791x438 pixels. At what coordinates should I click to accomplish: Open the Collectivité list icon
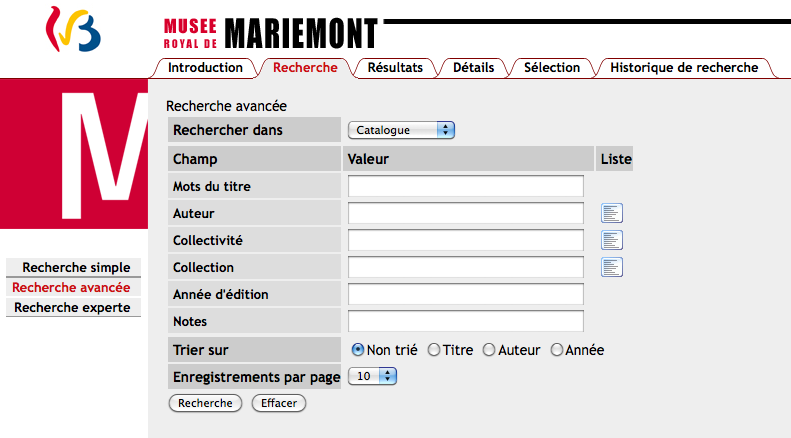point(612,240)
